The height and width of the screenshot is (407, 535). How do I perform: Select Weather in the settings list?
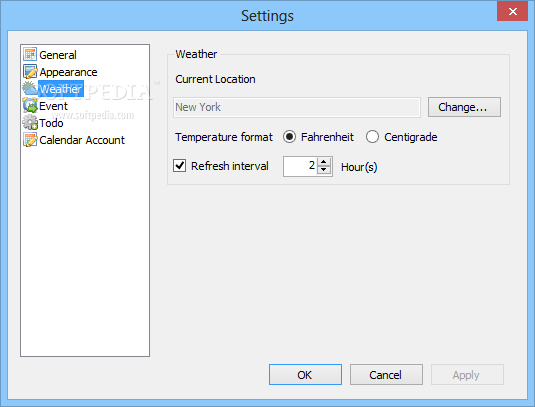61,89
